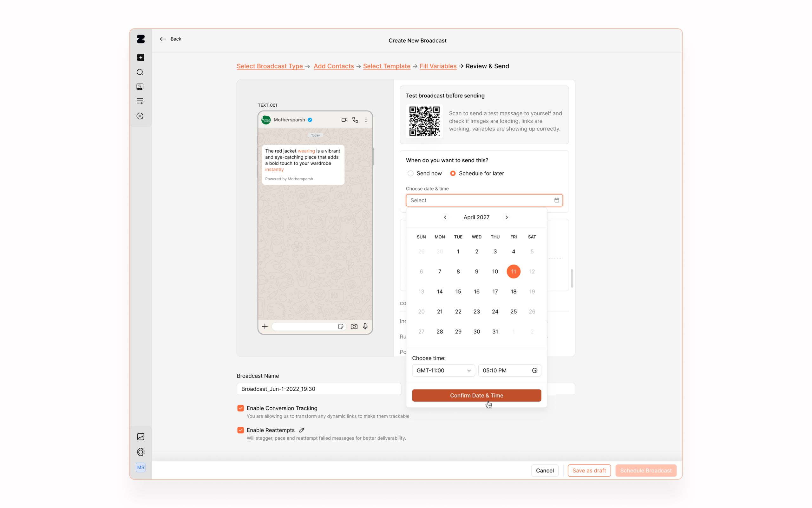Select April 11 in the calendar
This screenshot has height=508, width=812.
(514, 271)
